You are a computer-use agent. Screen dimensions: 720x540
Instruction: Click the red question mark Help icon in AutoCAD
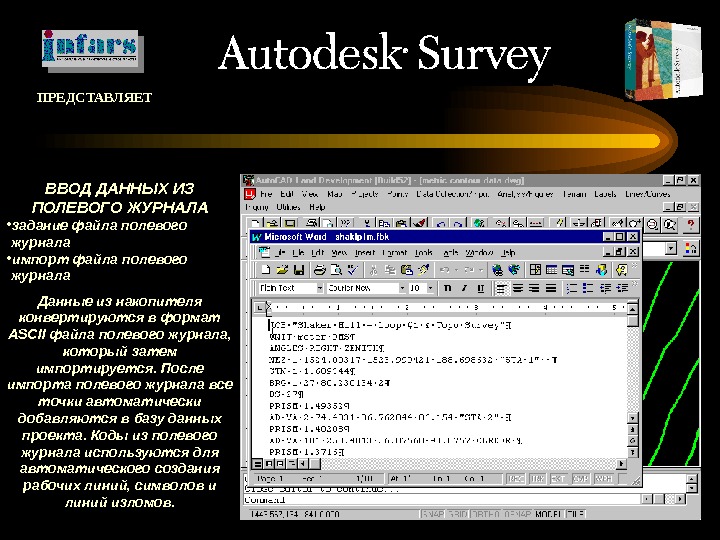690,224
